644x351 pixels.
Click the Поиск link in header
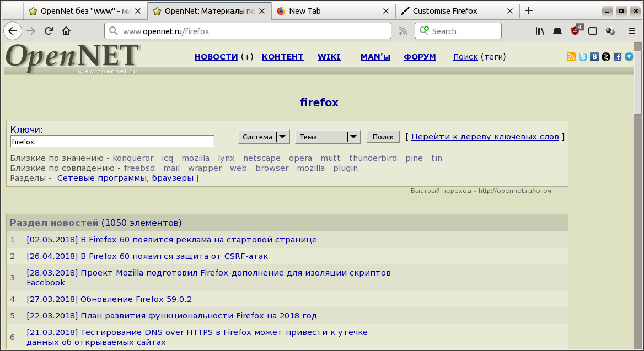465,57
